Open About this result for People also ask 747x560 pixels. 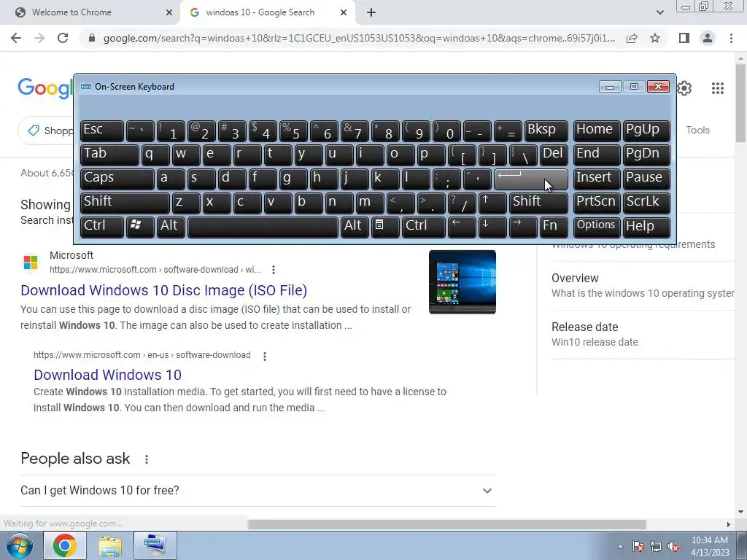pyautogui.click(x=147, y=459)
